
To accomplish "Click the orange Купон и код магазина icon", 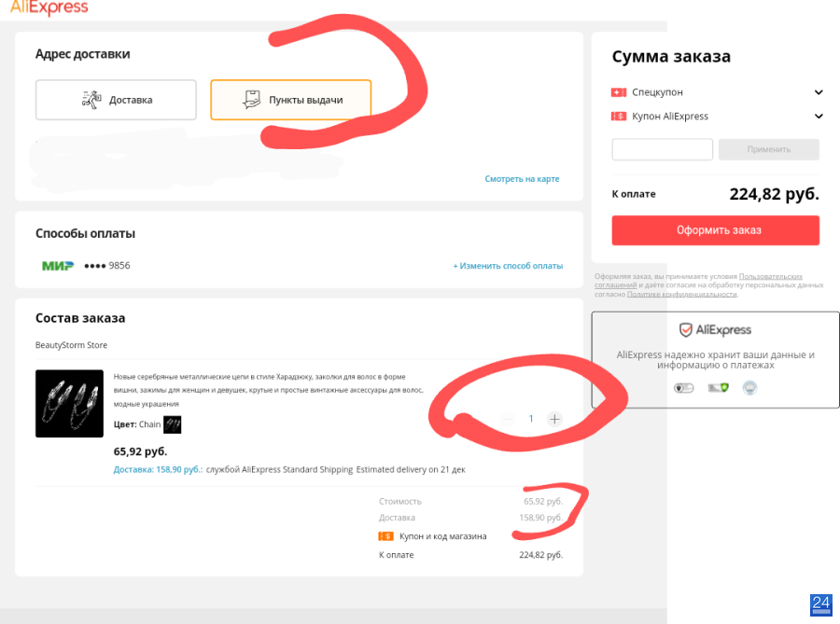I will (385, 536).
